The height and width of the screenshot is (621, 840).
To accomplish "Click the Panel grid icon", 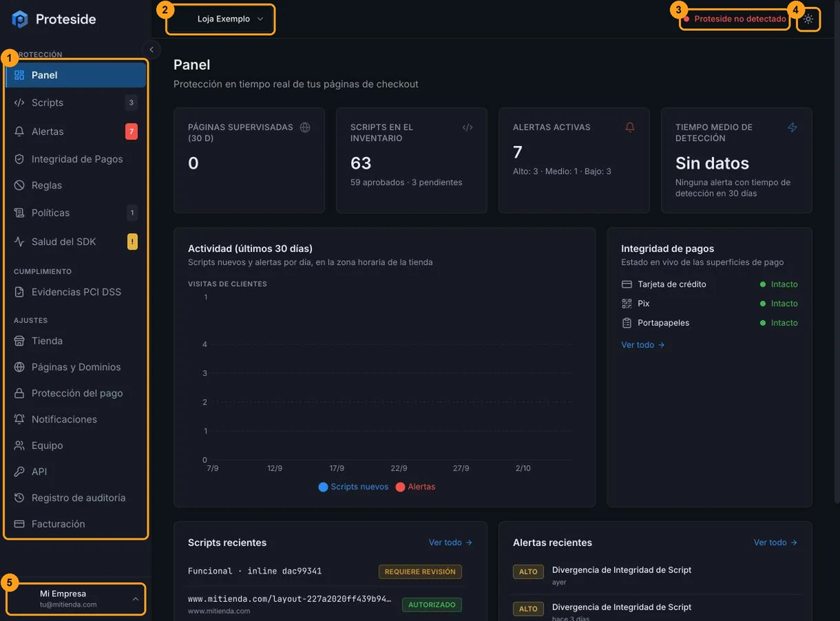I will click(x=19, y=75).
